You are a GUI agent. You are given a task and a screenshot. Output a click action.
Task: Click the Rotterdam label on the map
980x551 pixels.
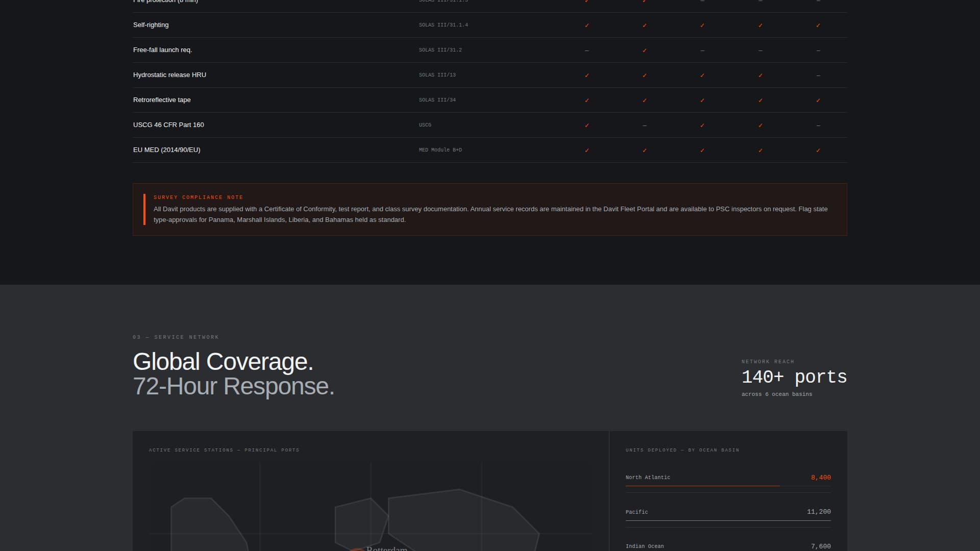coord(386,548)
